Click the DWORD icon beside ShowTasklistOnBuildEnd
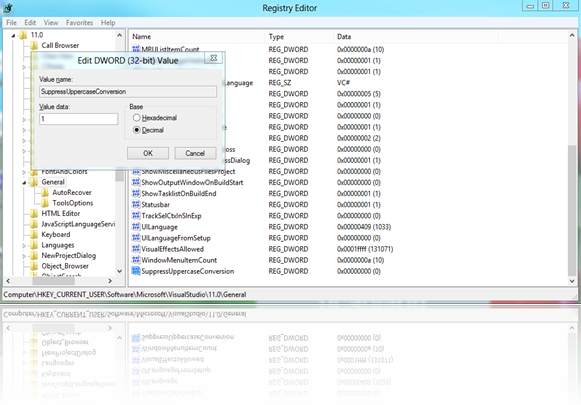The width and height of the screenshot is (581, 405). 136,193
